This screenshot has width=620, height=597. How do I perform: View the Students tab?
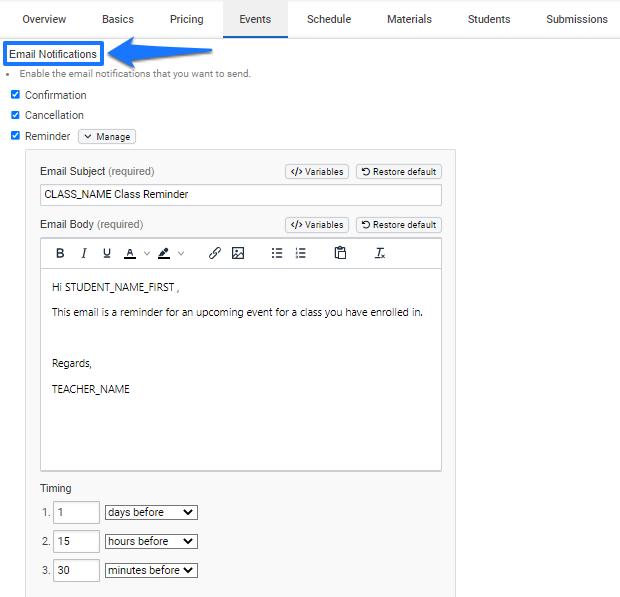[489, 19]
